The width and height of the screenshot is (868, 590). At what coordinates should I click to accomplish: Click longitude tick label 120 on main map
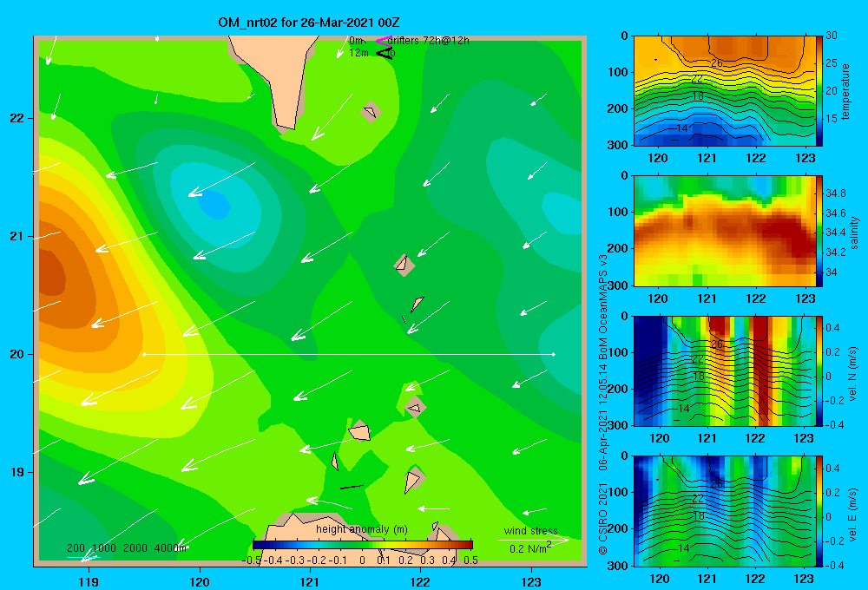(x=200, y=581)
